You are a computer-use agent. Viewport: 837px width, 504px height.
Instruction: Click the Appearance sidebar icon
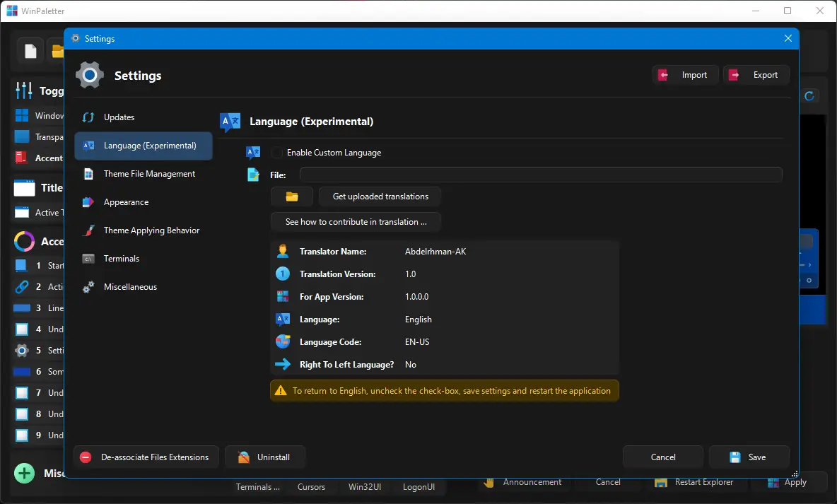click(x=88, y=202)
